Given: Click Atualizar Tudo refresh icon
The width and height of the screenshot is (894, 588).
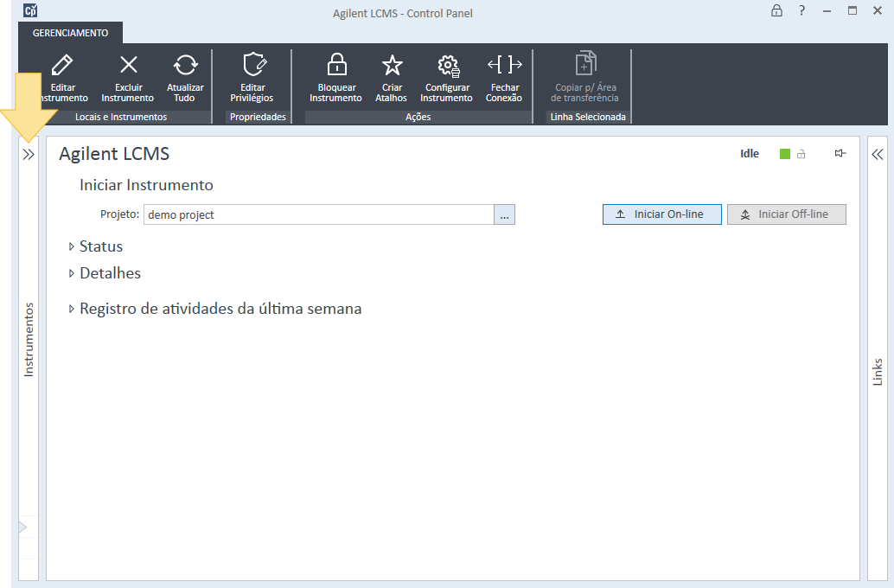Looking at the screenshot, I should (x=185, y=65).
